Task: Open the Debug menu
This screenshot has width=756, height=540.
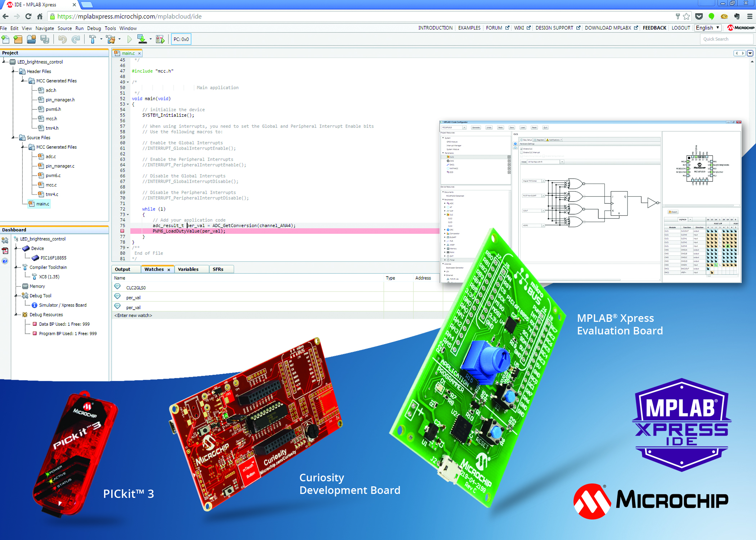Action: (x=94, y=28)
